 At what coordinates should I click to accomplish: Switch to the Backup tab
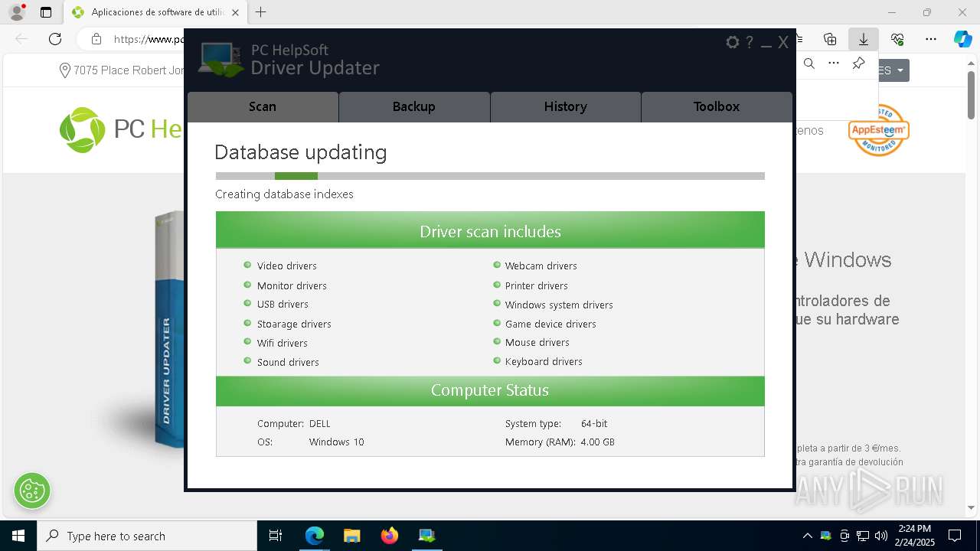pyautogui.click(x=414, y=106)
